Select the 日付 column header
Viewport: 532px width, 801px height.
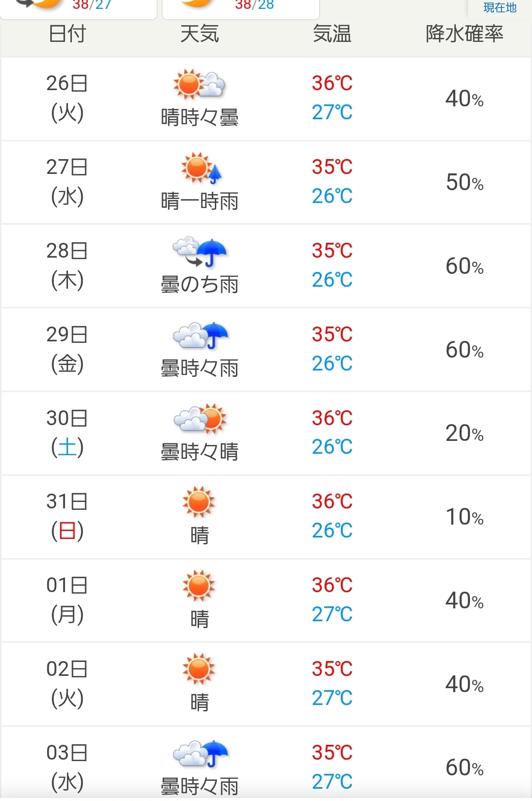click(x=67, y=34)
